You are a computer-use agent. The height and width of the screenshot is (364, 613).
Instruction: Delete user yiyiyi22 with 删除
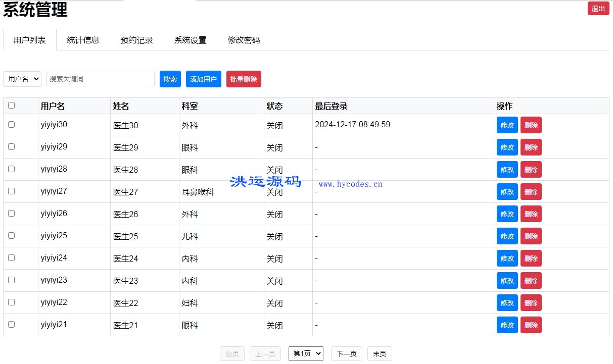click(x=531, y=302)
